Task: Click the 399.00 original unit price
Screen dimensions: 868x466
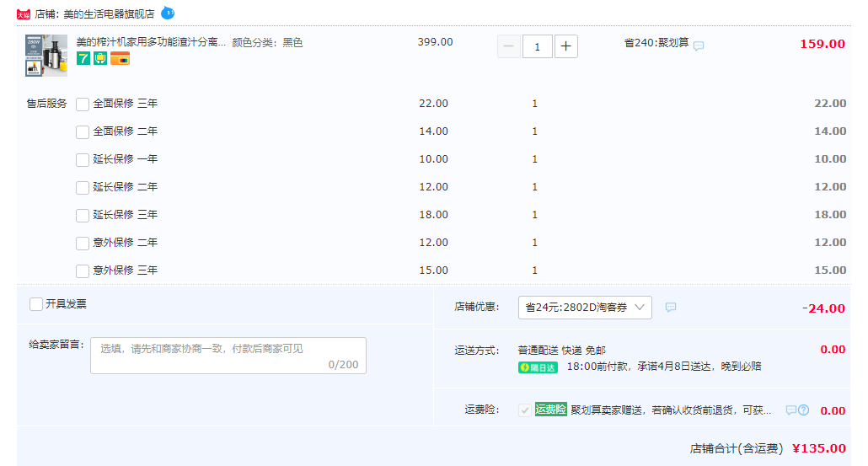Action: (435, 42)
